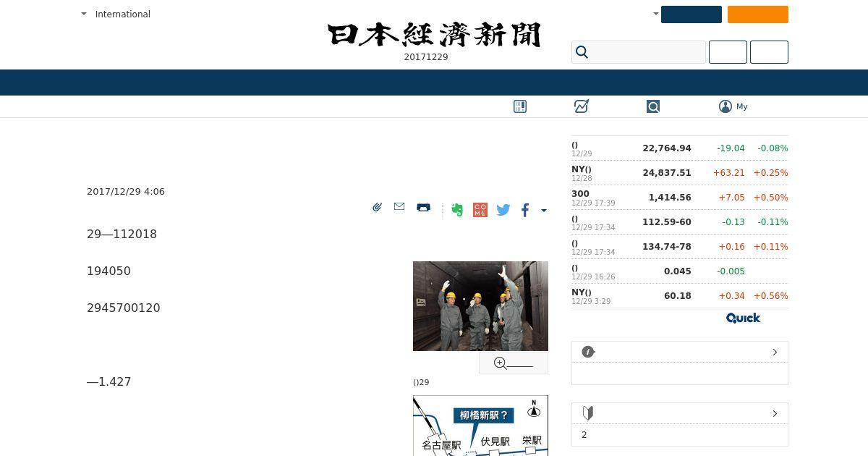This screenshot has height=456, width=868.
Task: Save the article to Evernote
Action: pyautogui.click(x=457, y=210)
